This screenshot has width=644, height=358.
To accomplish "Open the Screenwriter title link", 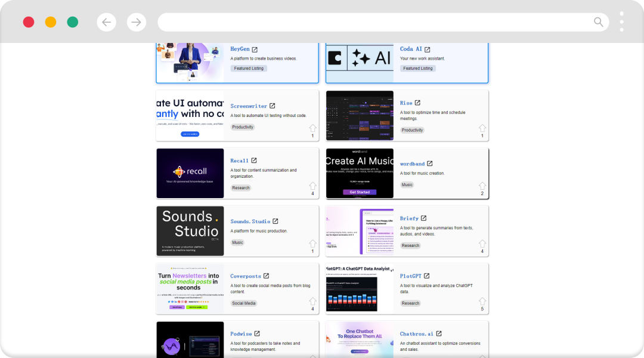I will pyautogui.click(x=249, y=106).
